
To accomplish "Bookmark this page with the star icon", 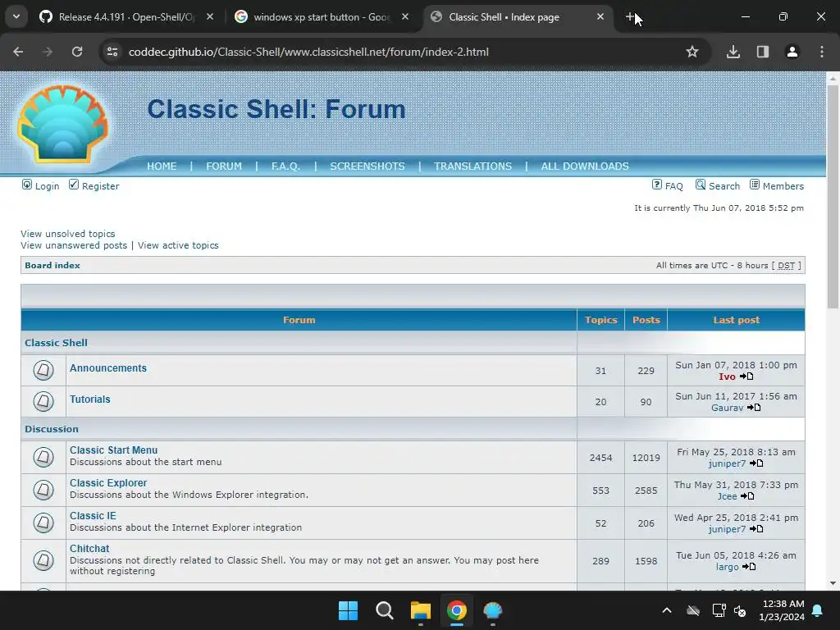I will pyautogui.click(x=692, y=52).
